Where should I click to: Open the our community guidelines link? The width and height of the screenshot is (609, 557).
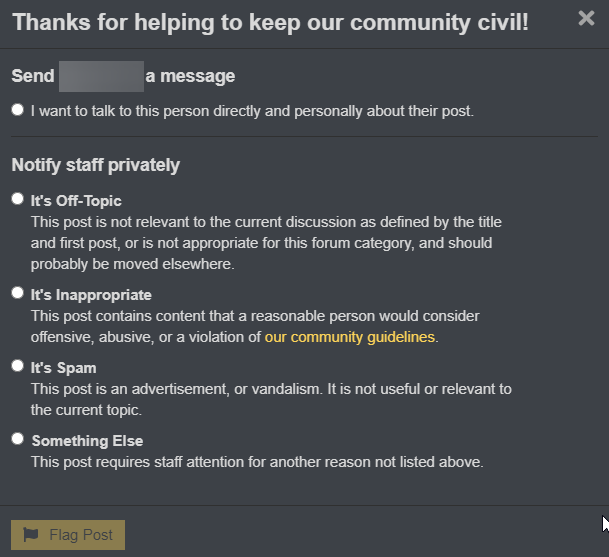coord(350,337)
